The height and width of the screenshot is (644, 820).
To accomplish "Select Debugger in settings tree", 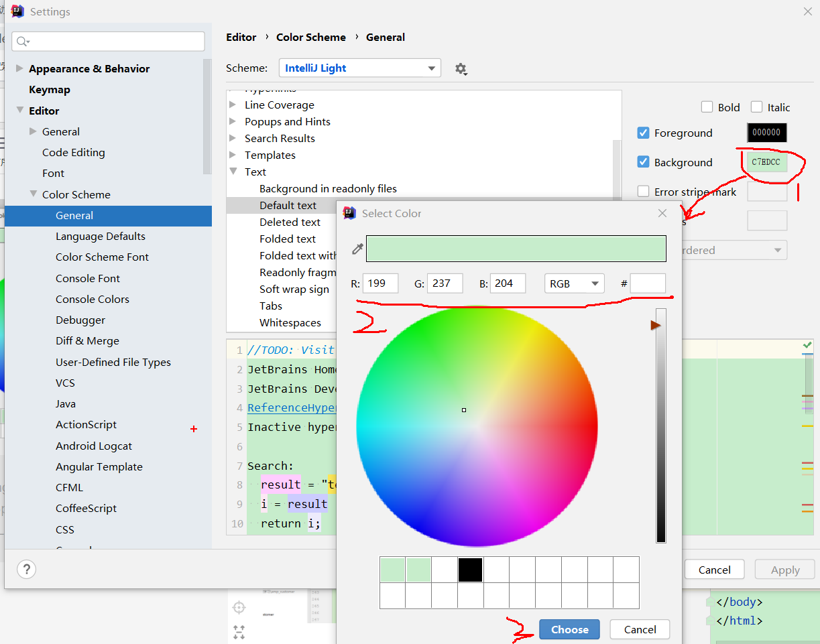I will click(x=80, y=320).
